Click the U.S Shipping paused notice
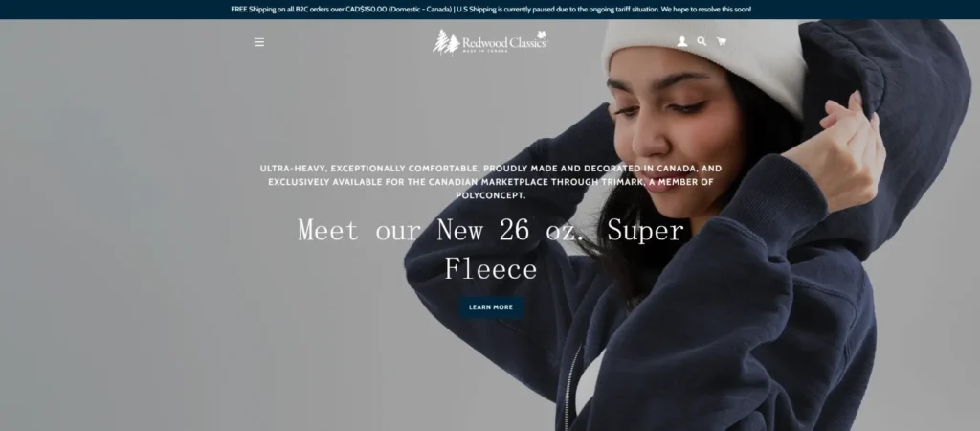Screen dimensions: 980x431 pyautogui.click(x=604, y=10)
